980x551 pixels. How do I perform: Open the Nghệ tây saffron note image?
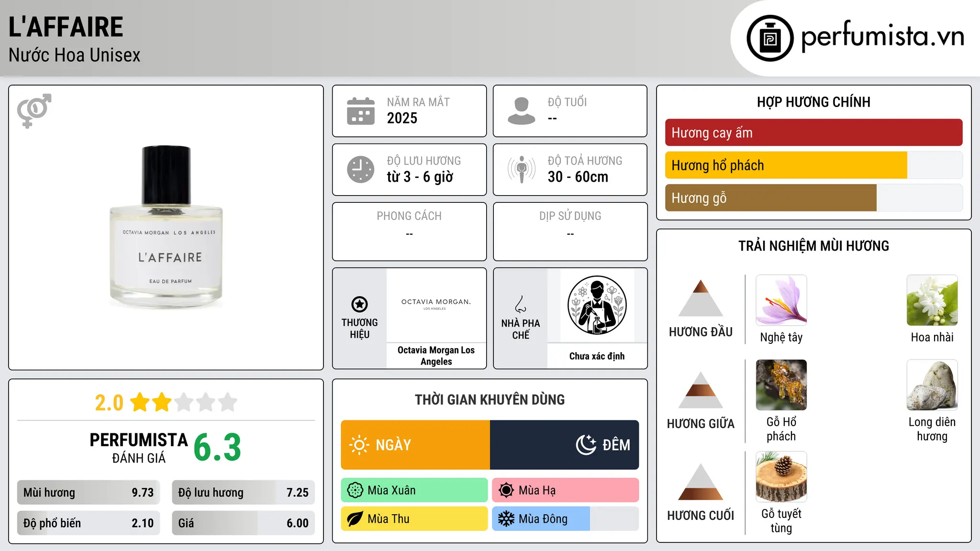(781, 300)
